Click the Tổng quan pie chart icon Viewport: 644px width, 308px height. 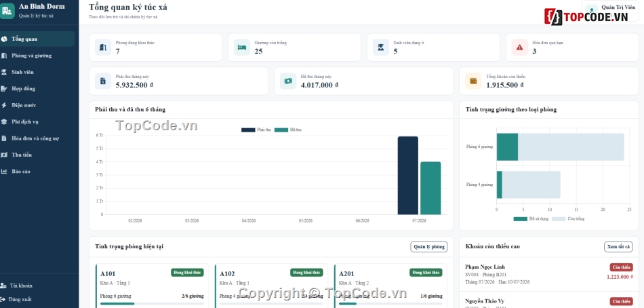4,39
